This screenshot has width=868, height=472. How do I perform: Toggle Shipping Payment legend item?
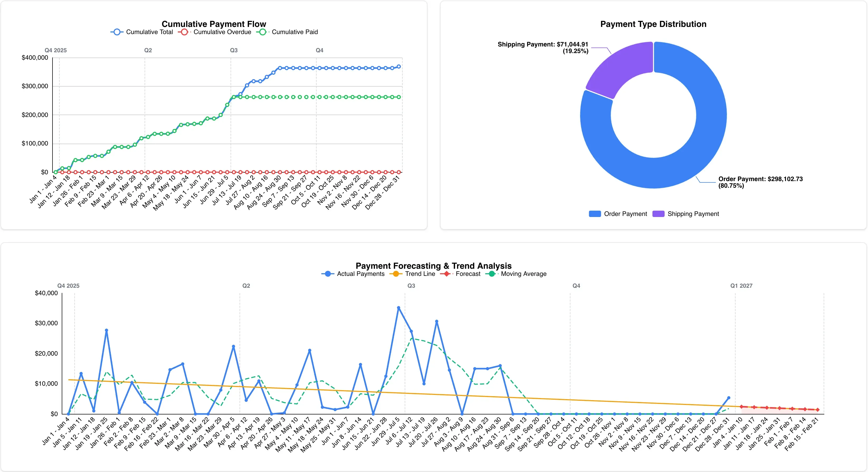point(686,214)
